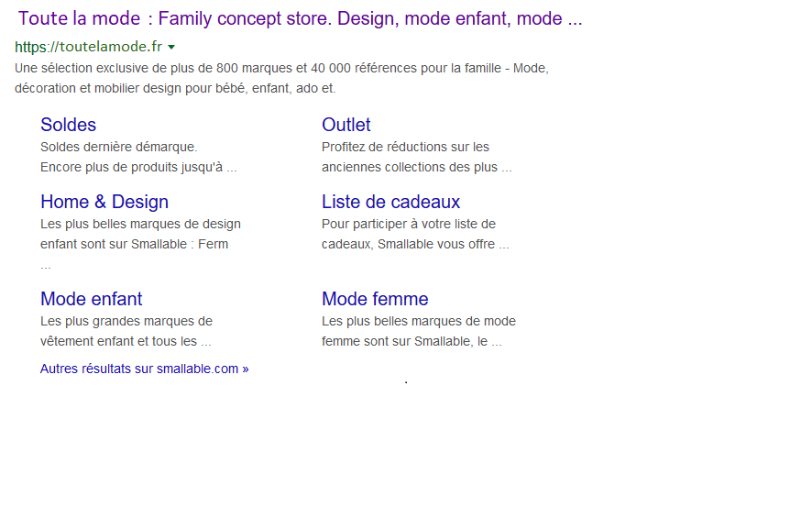The width and height of the screenshot is (812, 518).
Task: Click the text 'cadeaux, Smallable vous offre ...'
Action: coord(415,244)
